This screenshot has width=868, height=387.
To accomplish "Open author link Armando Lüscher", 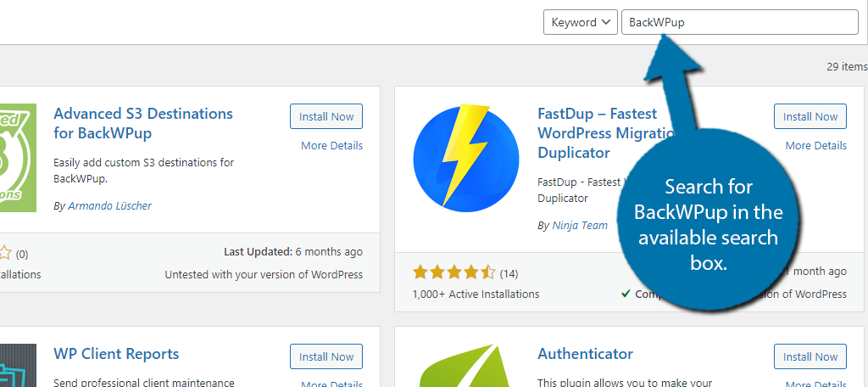I will 109,205.
